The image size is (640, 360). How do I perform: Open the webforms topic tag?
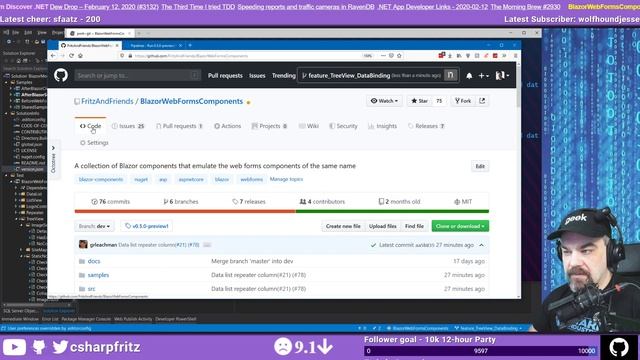[x=251, y=180]
